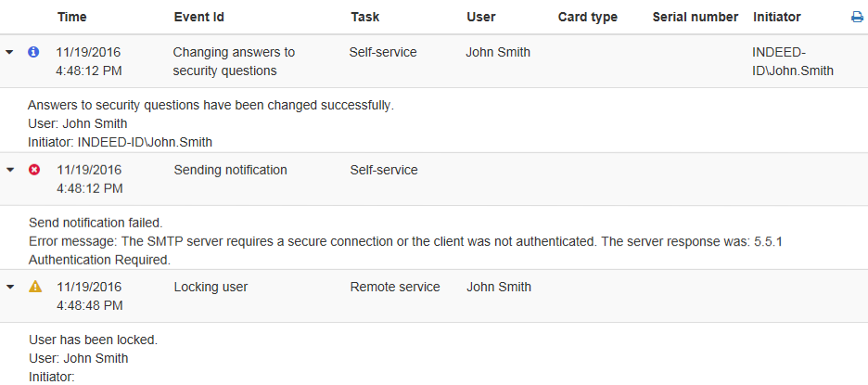
Task: Collapse the Locking user event row
Action: (9, 287)
